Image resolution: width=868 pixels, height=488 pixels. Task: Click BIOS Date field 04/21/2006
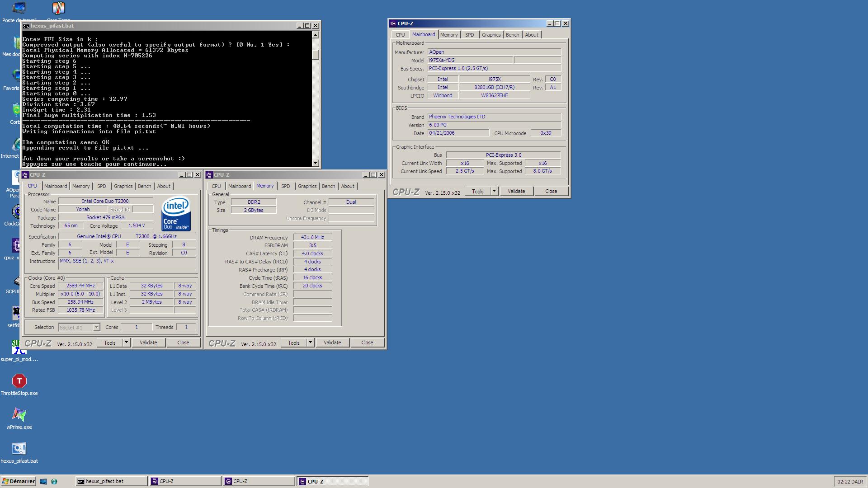click(458, 133)
